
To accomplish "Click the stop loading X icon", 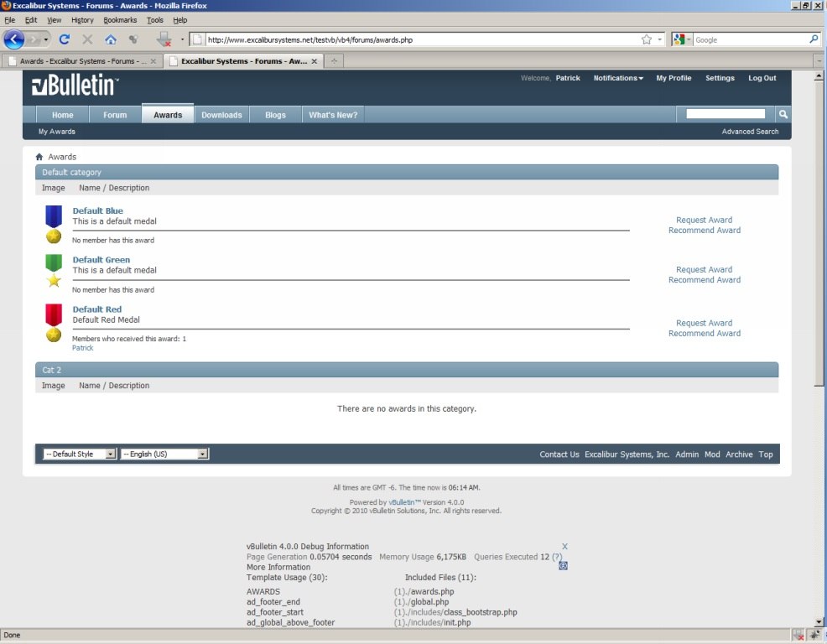I will (x=87, y=39).
